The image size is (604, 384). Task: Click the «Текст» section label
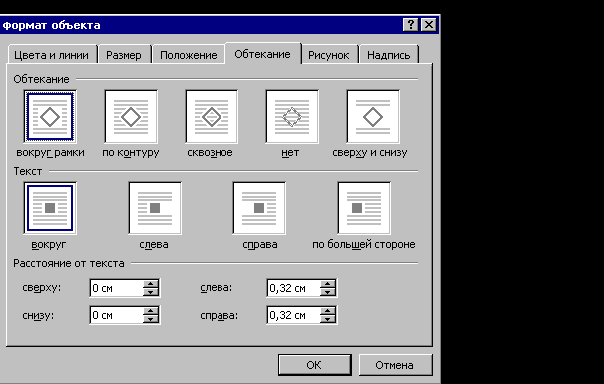[x=28, y=171]
